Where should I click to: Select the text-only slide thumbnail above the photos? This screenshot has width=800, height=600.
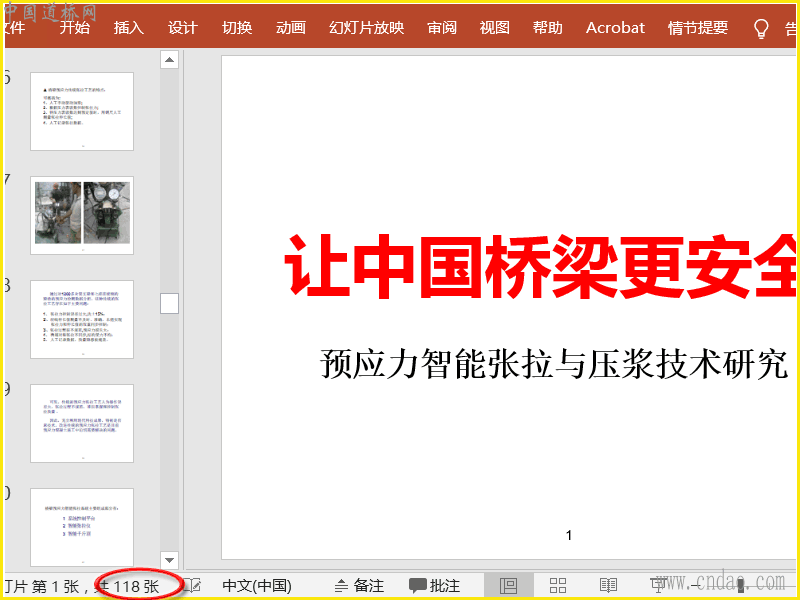[x=82, y=111]
